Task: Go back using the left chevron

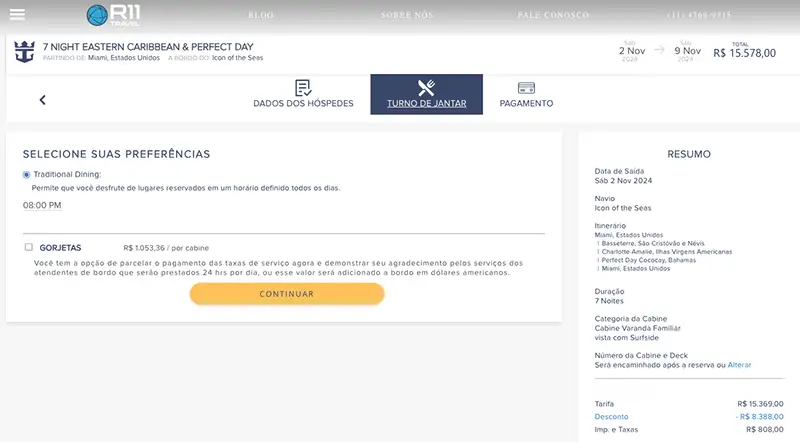Action: click(x=43, y=100)
